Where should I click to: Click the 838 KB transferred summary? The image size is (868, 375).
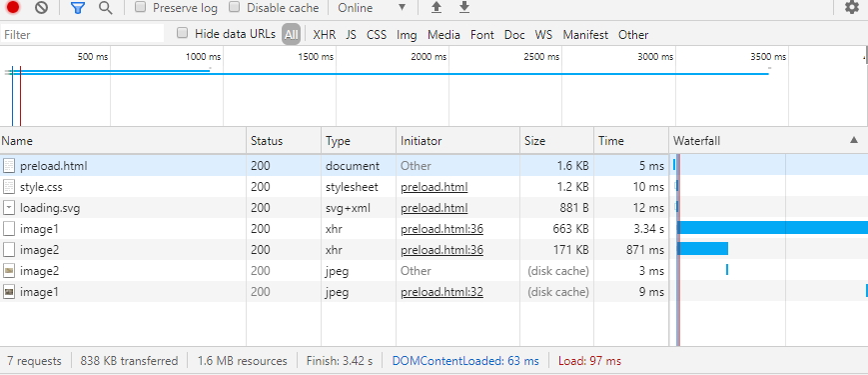point(129,361)
